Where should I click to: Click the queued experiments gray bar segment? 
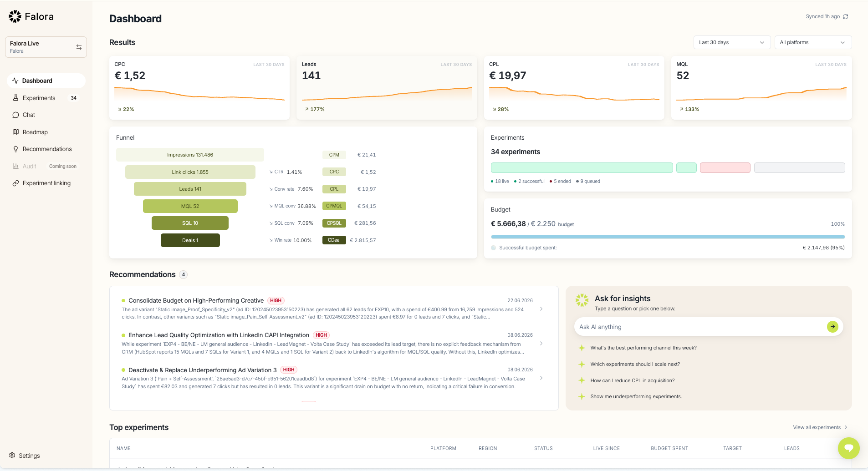(x=799, y=167)
